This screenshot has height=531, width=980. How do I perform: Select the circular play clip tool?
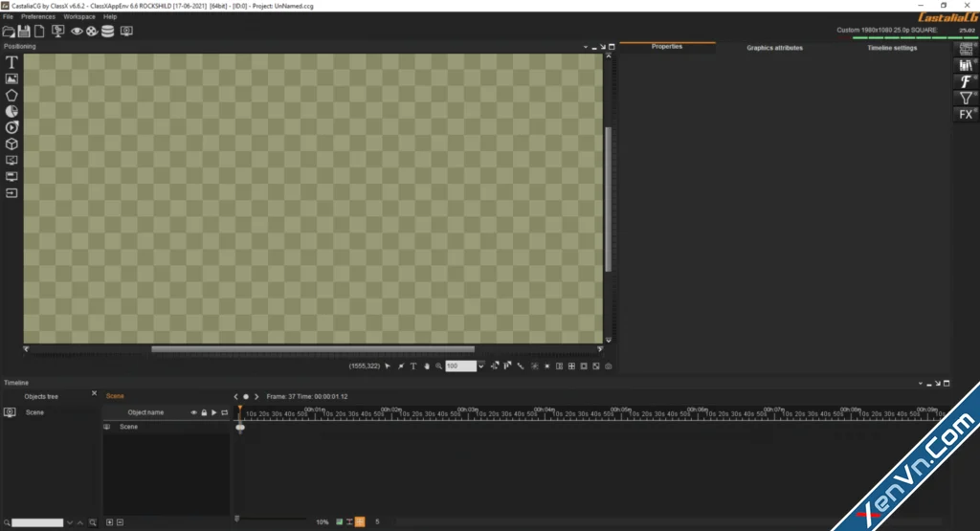(x=11, y=127)
